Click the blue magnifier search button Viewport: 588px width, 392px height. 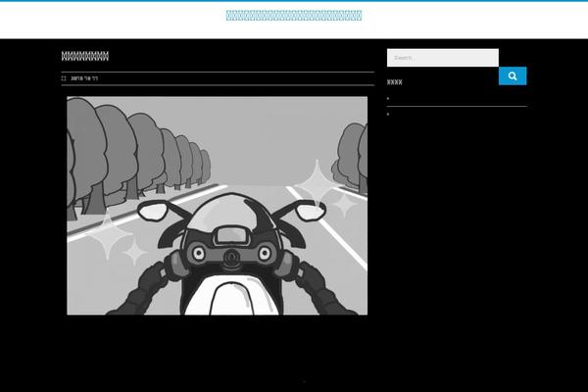pos(512,75)
